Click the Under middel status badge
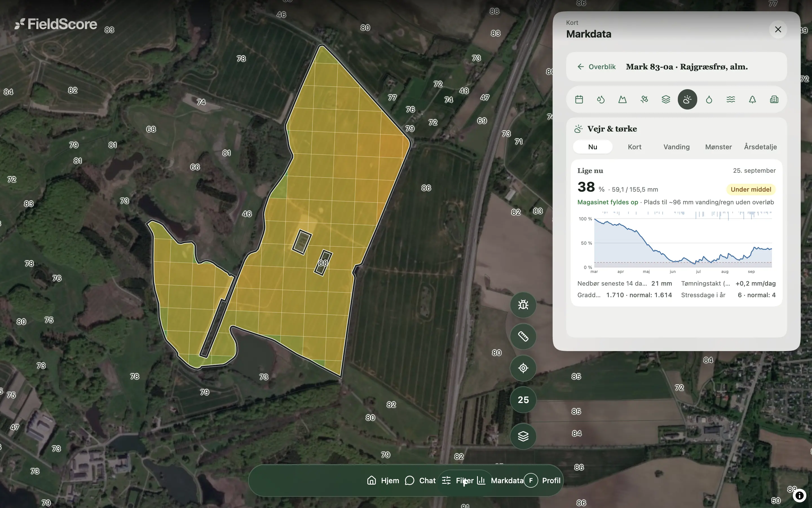 click(x=751, y=189)
